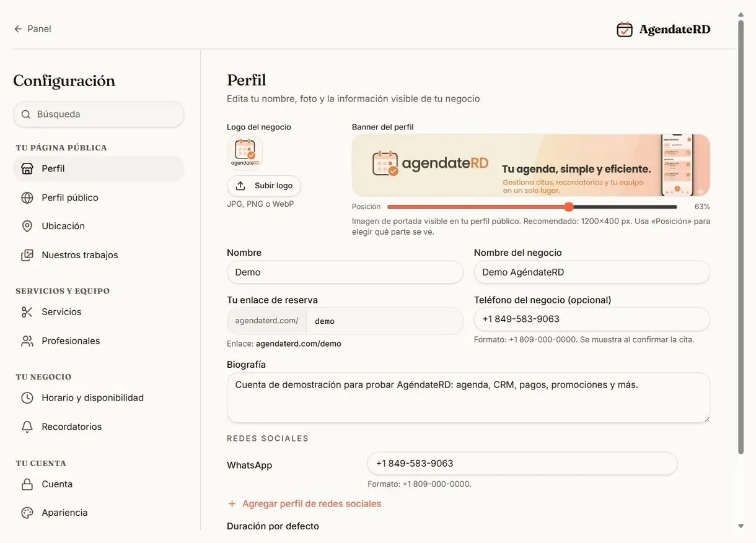This screenshot has height=543, width=756.
Task: Click the WhatsApp number field
Action: pyautogui.click(x=522, y=464)
